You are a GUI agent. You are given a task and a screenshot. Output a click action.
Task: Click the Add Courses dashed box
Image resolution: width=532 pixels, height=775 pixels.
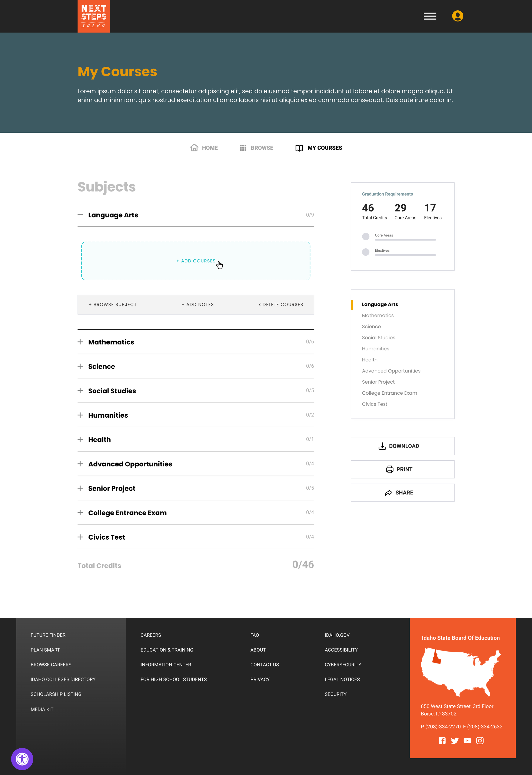[196, 261]
